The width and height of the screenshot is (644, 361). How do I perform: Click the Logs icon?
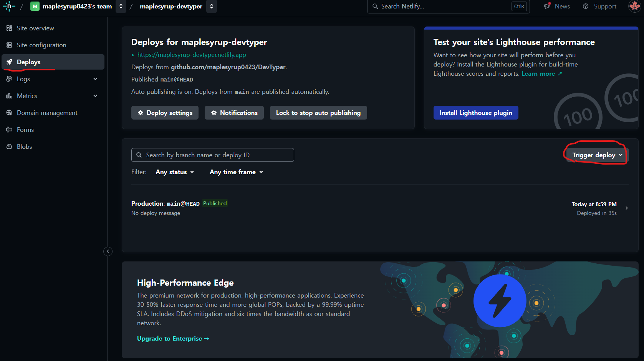pos(9,79)
